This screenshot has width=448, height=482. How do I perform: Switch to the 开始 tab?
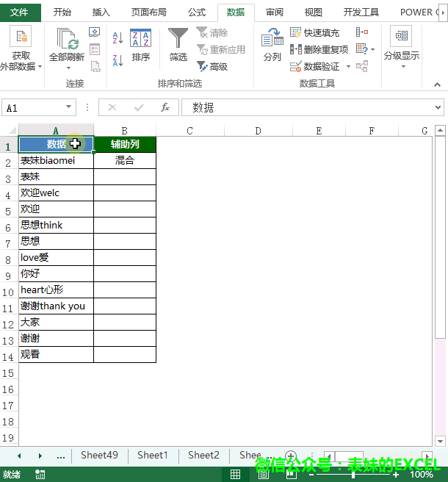click(62, 12)
